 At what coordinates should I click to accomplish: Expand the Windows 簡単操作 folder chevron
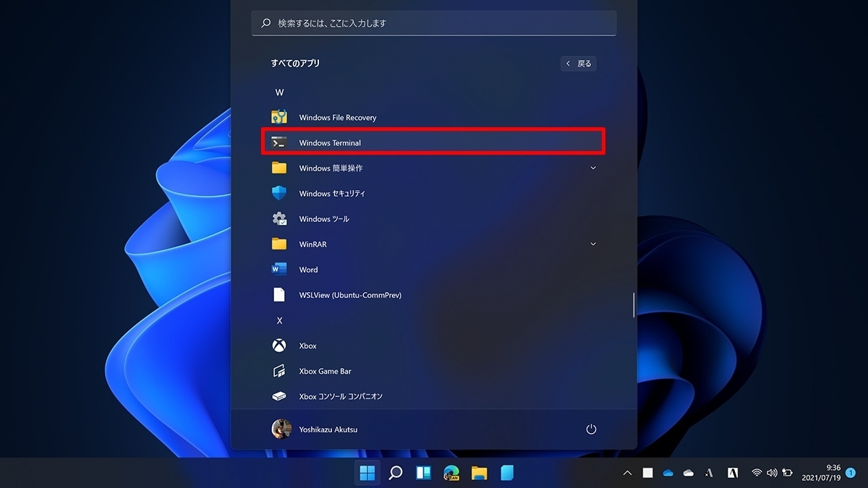coord(593,168)
